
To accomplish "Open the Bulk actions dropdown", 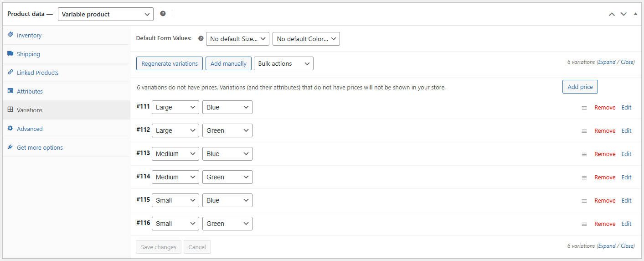I will (x=283, y=63).
